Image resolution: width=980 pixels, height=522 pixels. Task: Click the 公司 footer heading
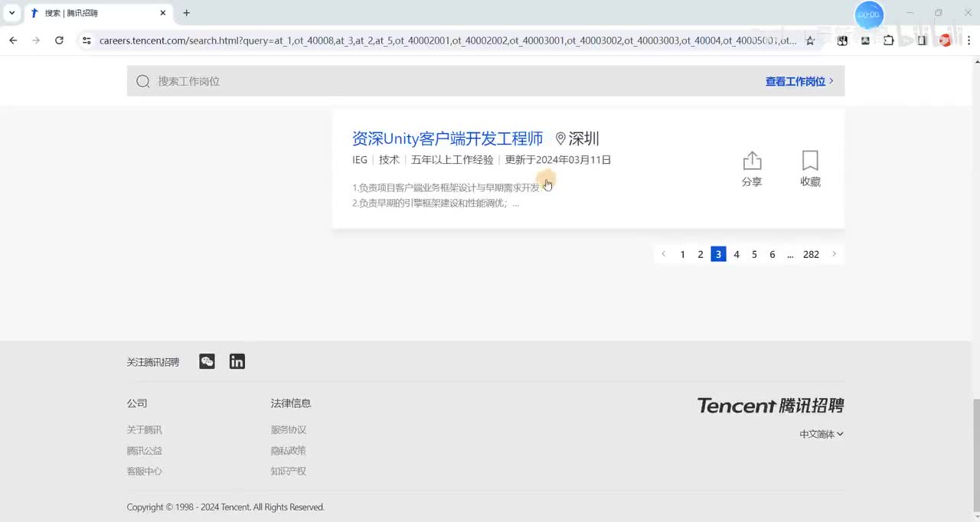tap(137, 403)
